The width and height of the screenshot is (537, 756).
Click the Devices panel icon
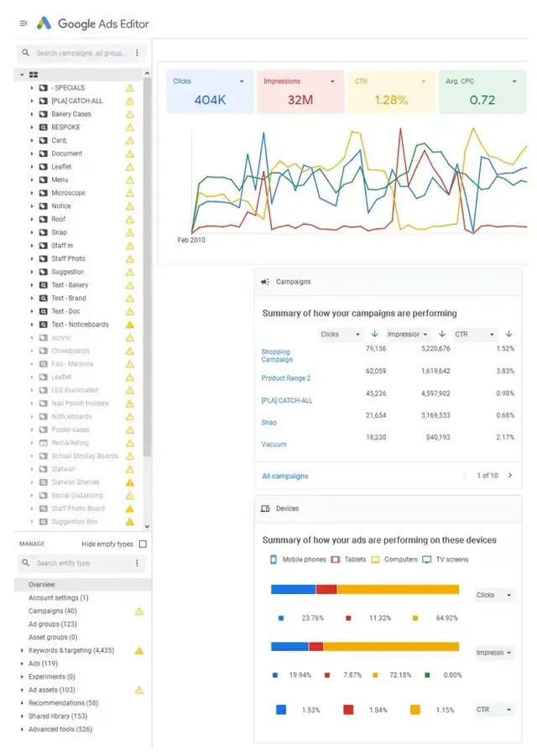tap(265, 508)
